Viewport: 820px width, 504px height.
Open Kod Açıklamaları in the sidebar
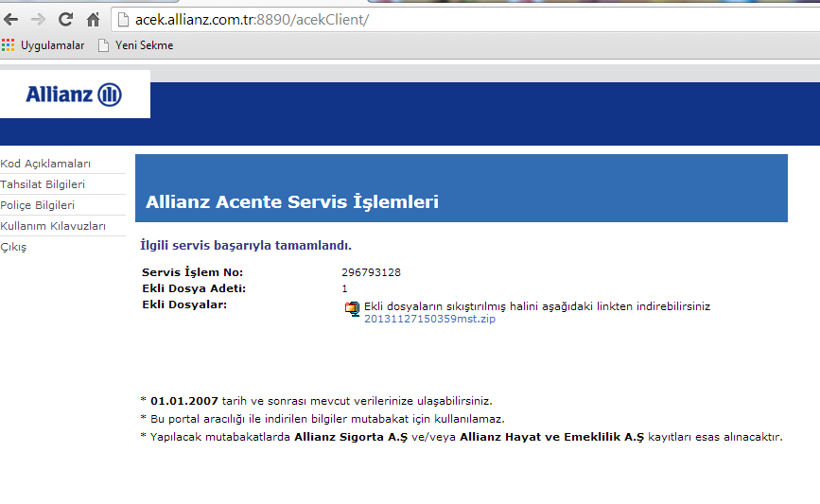45,164
